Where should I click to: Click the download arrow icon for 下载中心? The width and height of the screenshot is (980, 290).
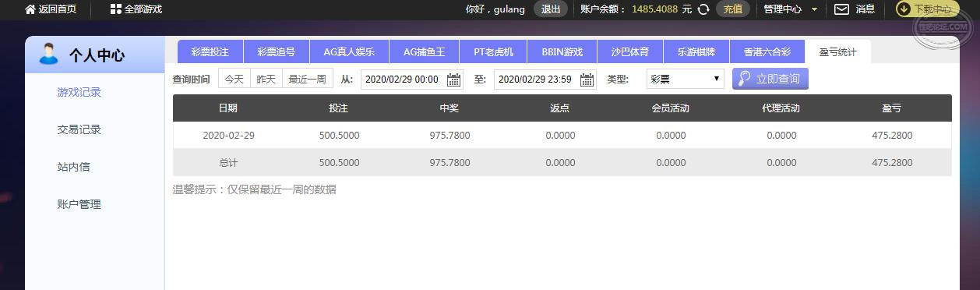904,9
